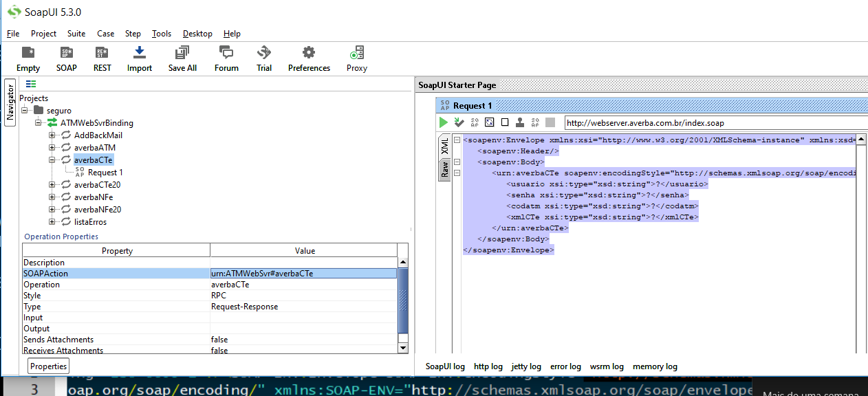868x396 pixels.
Task: Open the error log tab
Action: (565, 367)
